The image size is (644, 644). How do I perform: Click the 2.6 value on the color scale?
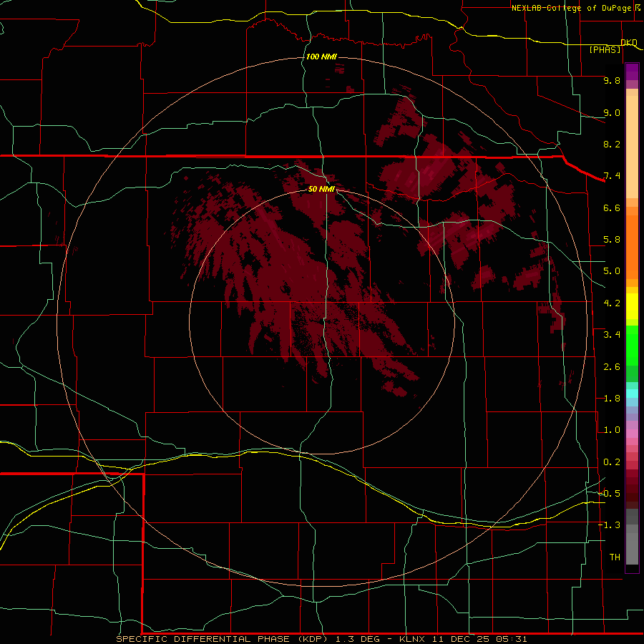(612, 367)
